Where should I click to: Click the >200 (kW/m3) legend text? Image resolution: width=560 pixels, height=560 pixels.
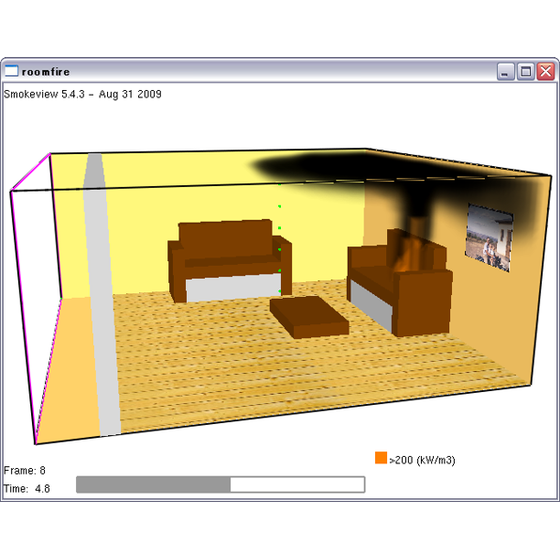pos(422,460)
